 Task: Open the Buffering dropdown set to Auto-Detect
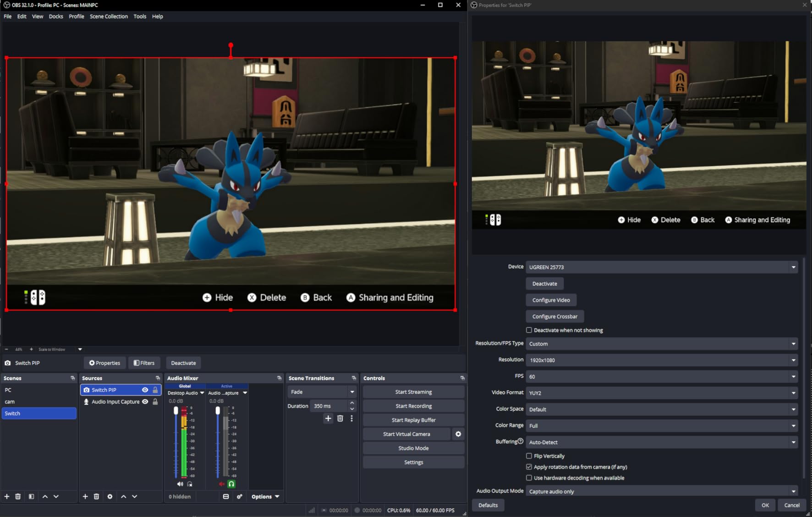pos(662,442)
